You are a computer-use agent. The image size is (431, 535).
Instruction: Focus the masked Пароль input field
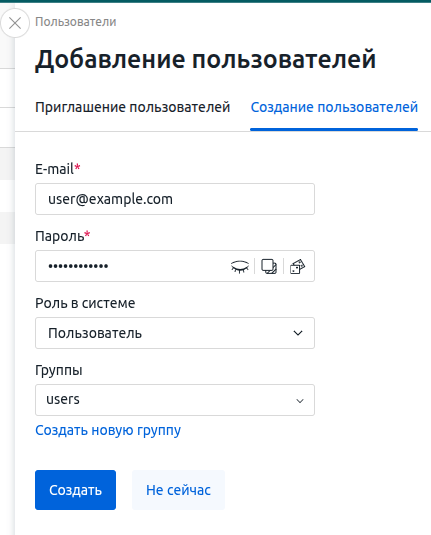tap(131, 266)
